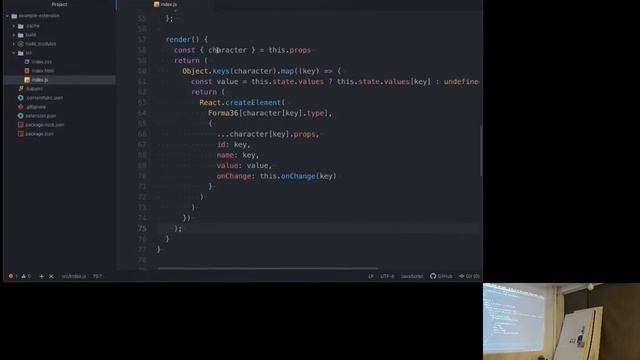Screen dimensions: 640x360
Task: Click the warning triangle icon in status bar
Action: point(24,276)
